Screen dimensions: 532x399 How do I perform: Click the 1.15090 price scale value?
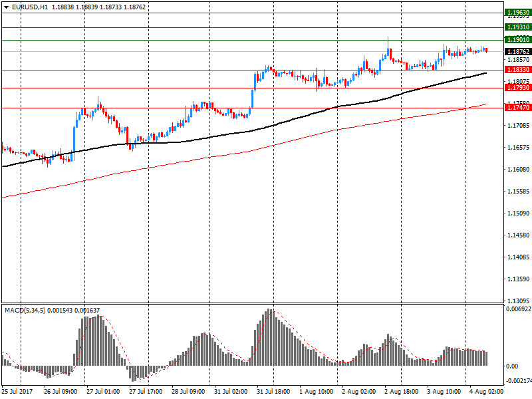(518, 213)
